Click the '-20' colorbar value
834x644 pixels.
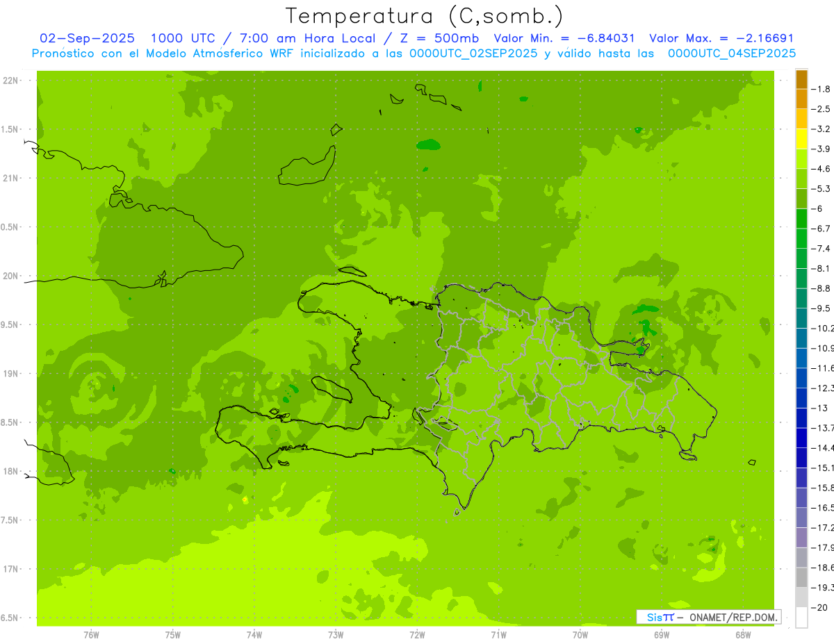pos(819,608)
